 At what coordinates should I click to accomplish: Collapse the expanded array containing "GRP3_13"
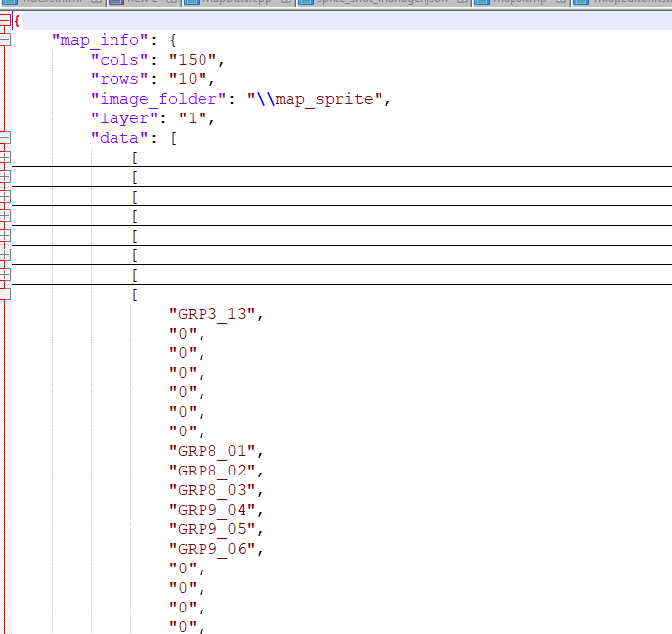click(x=5, y=294)
